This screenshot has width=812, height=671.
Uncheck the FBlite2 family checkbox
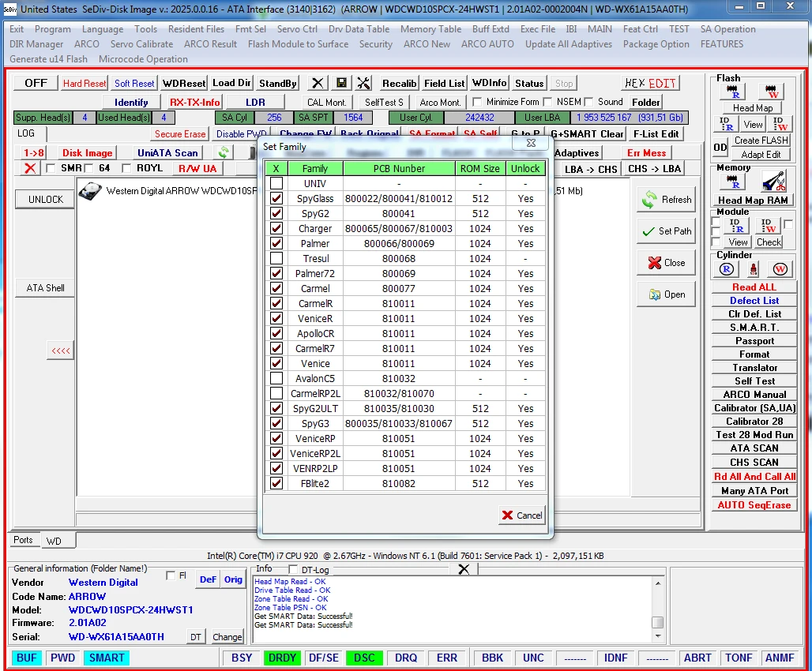point(276,484)
